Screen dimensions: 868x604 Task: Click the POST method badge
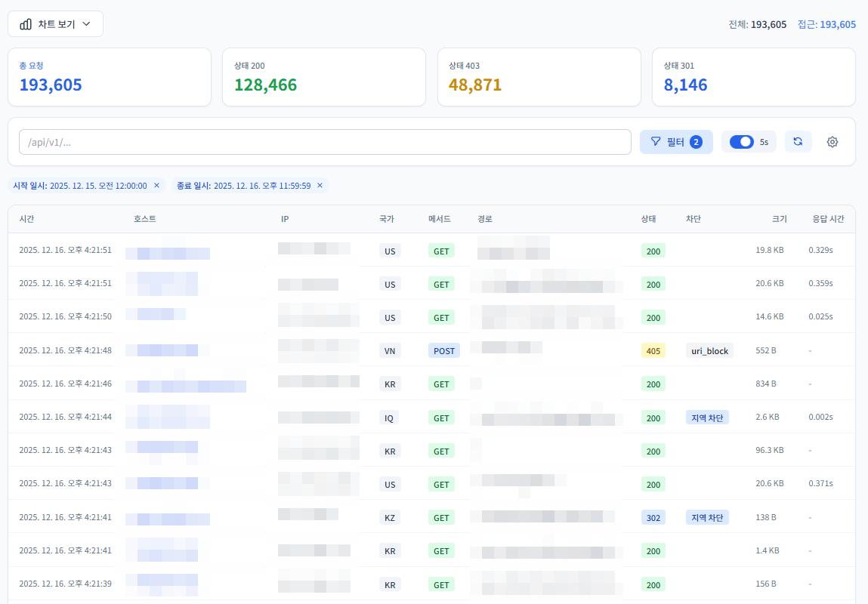click(443, 350)
